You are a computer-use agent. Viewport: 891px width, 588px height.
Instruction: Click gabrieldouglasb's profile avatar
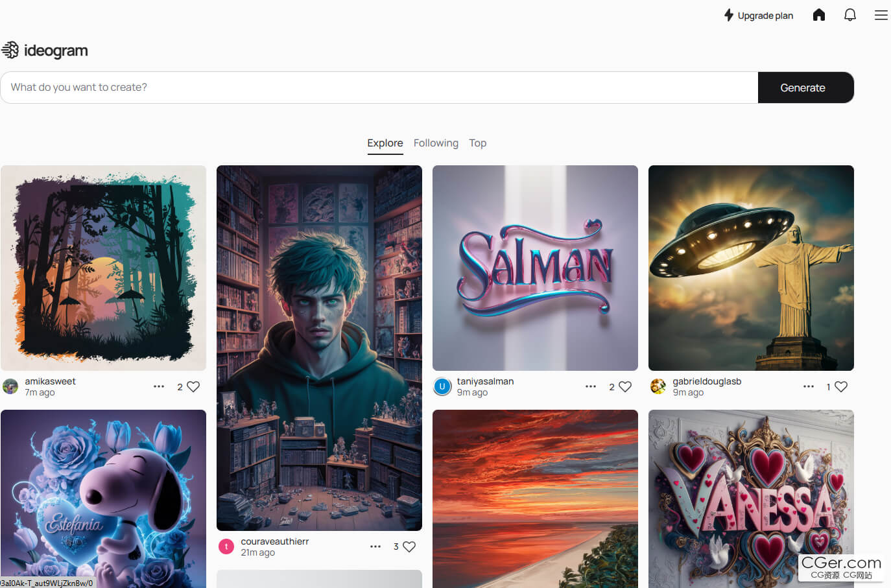click(658, 386)
